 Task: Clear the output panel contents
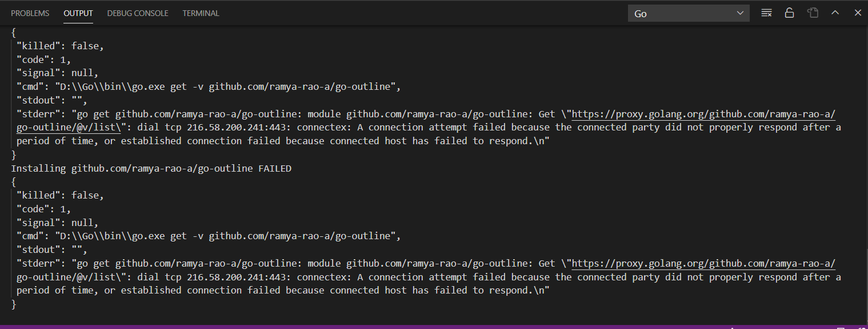pos(767,13)
